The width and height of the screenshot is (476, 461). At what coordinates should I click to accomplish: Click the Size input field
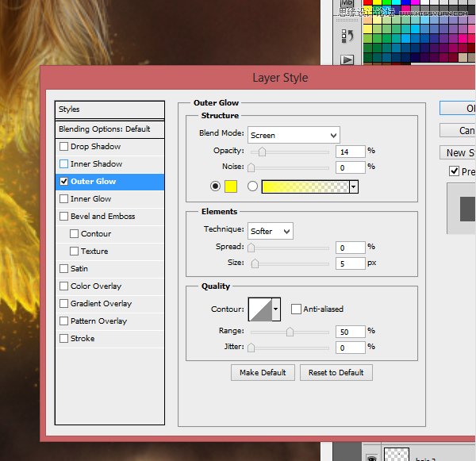click(x=349, y=263)
